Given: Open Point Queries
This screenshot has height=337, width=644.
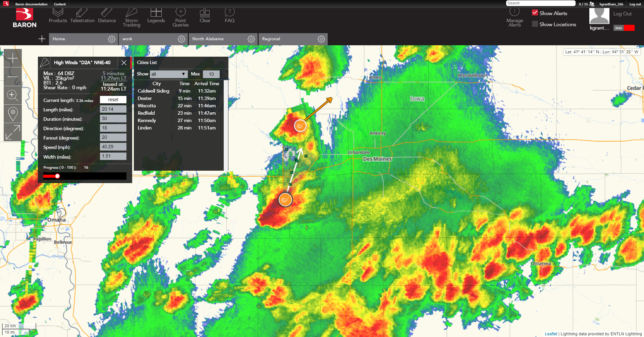Looking at the screenshot, I should coord(180,15).
